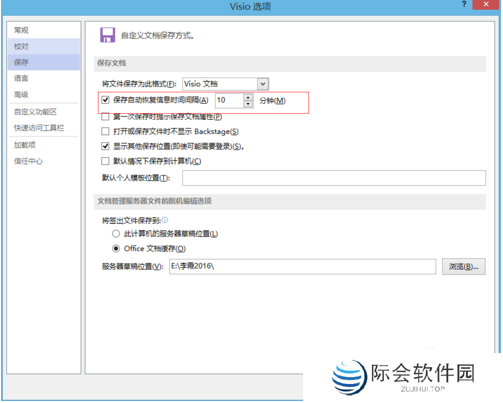
Task: Go to the 高级 options category
Action: 43,95
